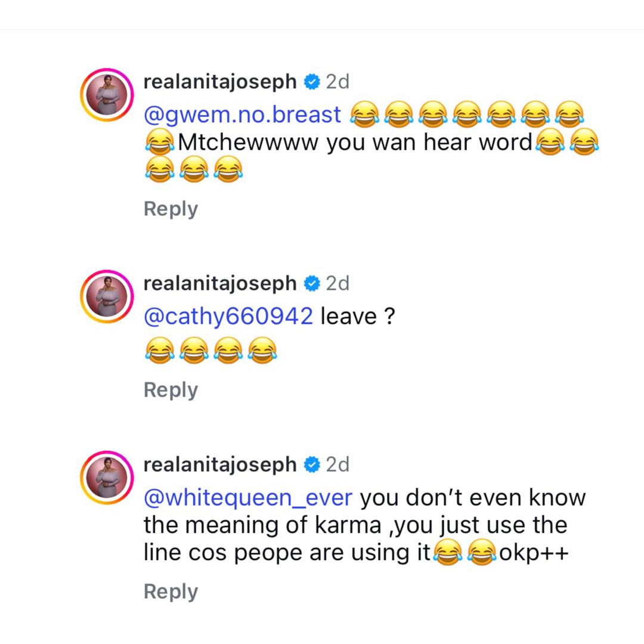Click the verified badge above the @cathy660942 comment
The height and width of the screenshot is (644, 644).
[x=312, y=284]
